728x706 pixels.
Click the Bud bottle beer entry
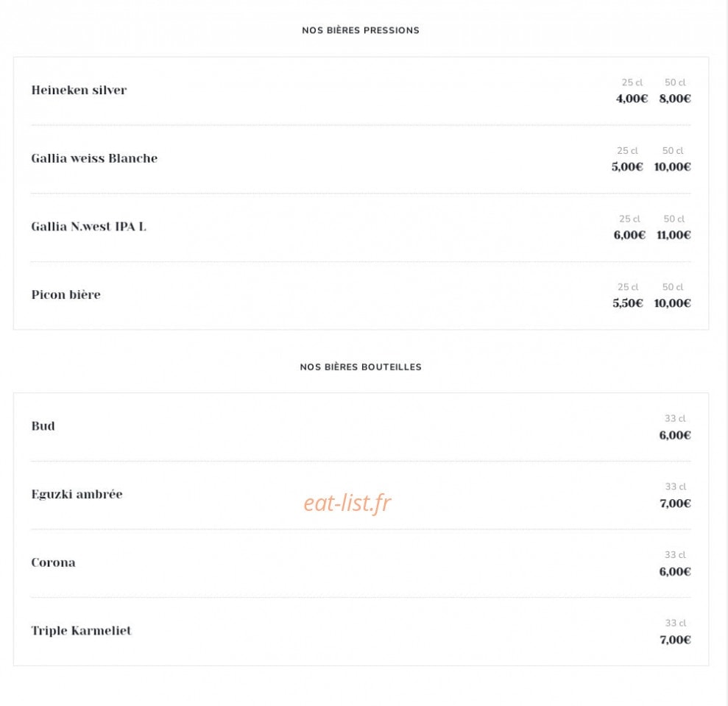pyautogui.click(x=43, y=426)
